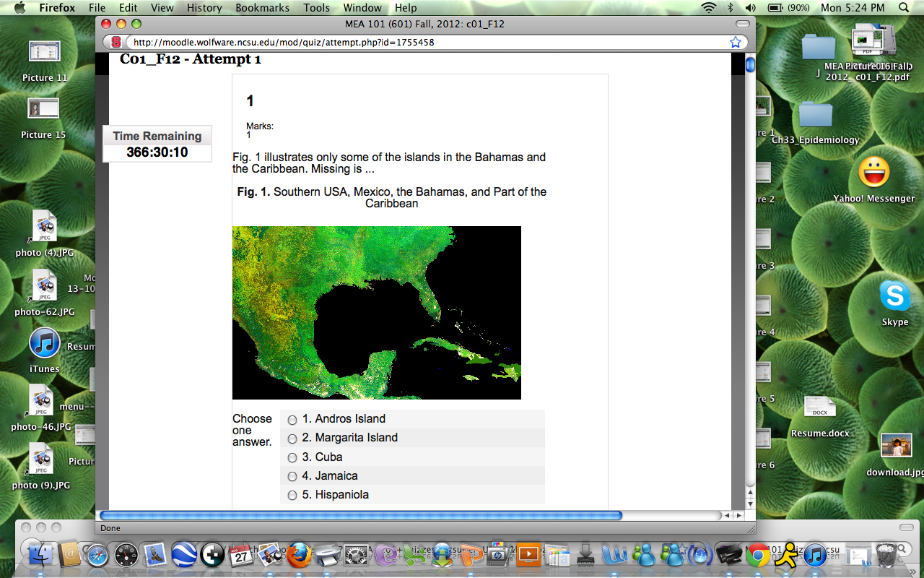
Task: Open Keynote-style orange presentation icon in dock
Action: [x=528, y=555]
